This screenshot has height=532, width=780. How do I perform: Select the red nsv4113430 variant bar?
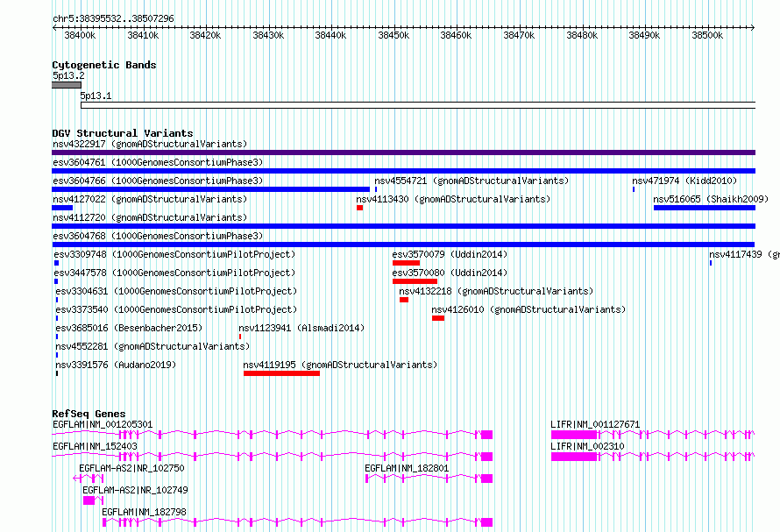359,208
